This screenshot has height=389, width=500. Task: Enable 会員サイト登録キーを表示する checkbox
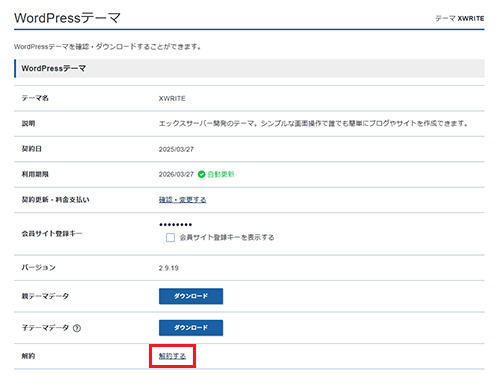[x=170, y=237]
